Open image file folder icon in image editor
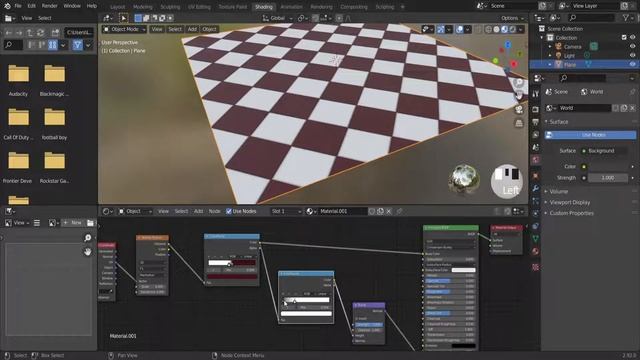The width and height of the screenshot is (640, 360). tap(90, 223)
